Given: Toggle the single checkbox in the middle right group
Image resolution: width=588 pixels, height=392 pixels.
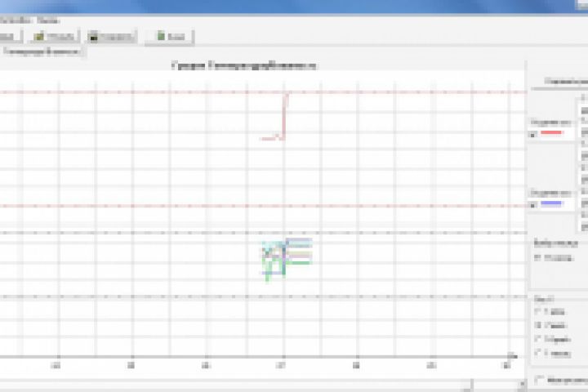Looking at the screenshot, I should [x=537, y=257].
